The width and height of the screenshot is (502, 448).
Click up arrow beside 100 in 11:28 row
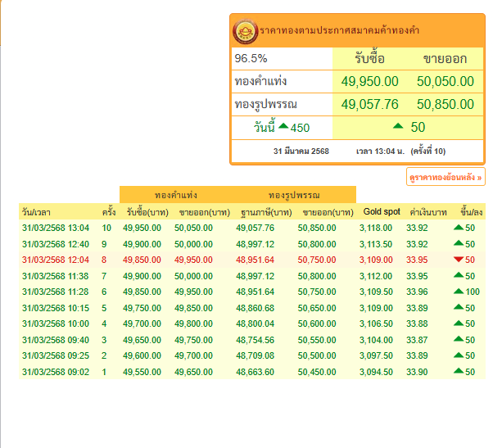(x=459, y=291)
